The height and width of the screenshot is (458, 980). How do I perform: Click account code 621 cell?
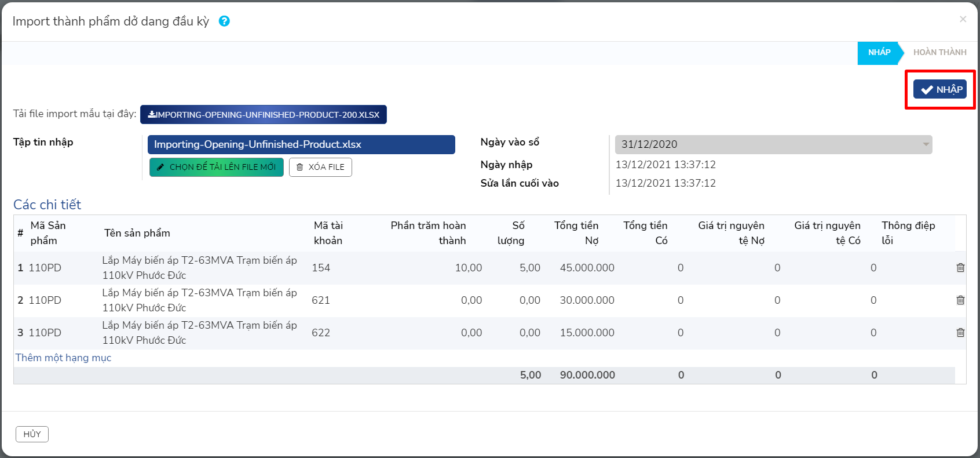click(321, 300)
